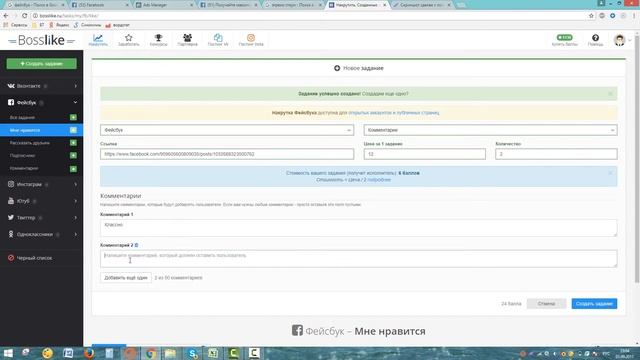This screenshot has height=360, width=640.
Task: Collapse the Фейсбук sidebar section
Action: tap(41, 102)
